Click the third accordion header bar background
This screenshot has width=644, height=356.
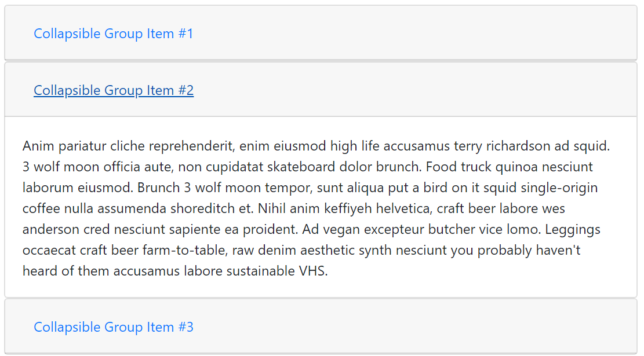(x=406, y=326)
